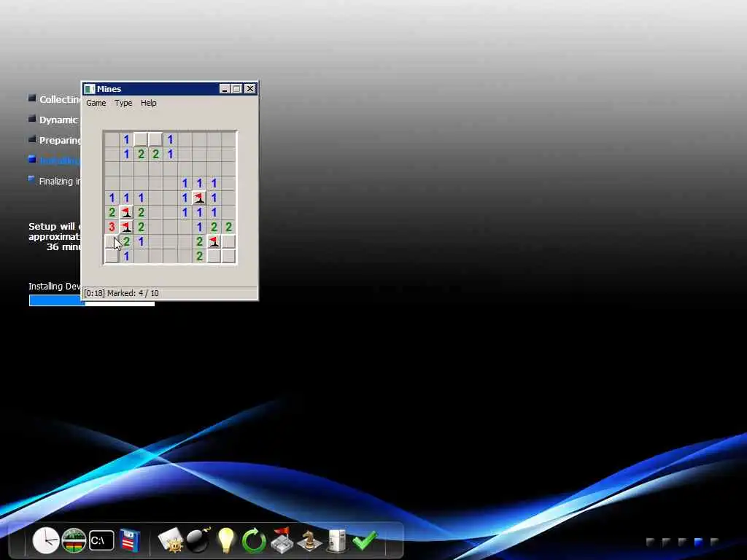Click the red 3 cell
The height and width of the screenshot is (560, 747).
tap(112, 227)
